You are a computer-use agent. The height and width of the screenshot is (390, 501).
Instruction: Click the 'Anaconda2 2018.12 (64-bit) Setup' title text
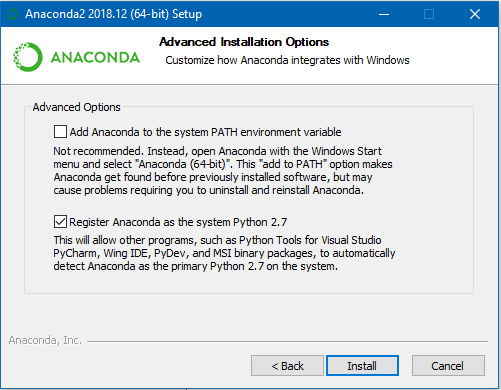[114, 14]
